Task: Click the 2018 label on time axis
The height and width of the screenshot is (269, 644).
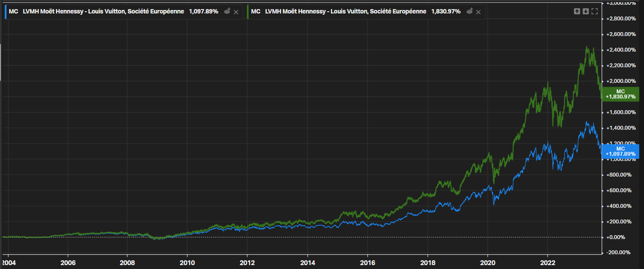Action: pos(427,262)
